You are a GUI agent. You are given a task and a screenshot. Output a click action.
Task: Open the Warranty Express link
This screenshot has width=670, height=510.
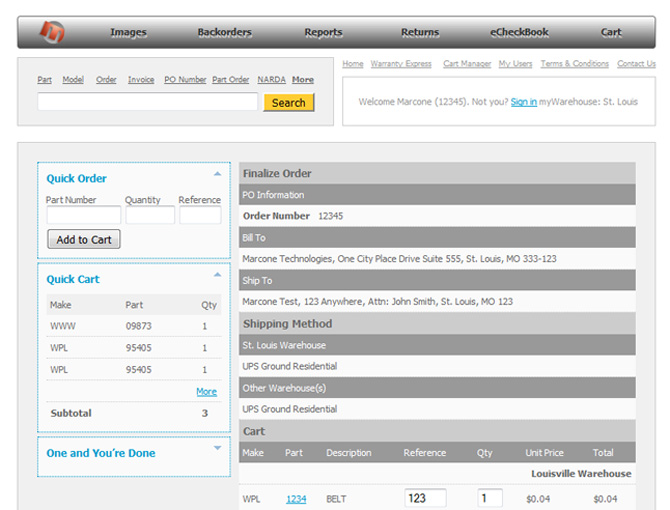(x=401, y=64)
